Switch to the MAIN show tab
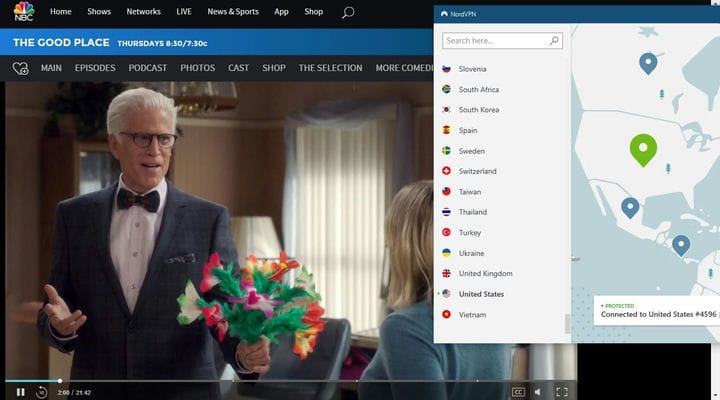This screenshot has width=720, height=400. pyautogui.click(x=51, y=68)
